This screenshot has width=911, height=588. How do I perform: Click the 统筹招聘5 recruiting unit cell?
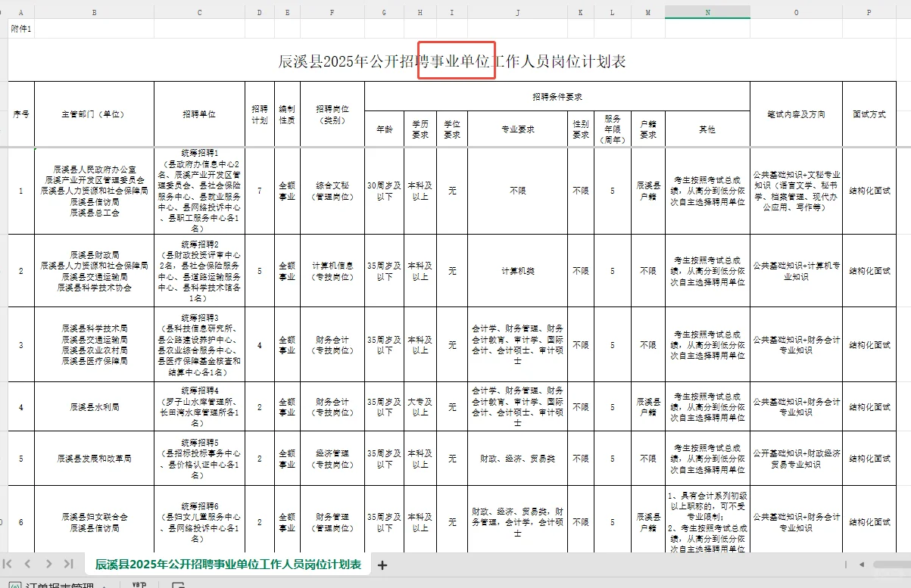tap(199, 459)
